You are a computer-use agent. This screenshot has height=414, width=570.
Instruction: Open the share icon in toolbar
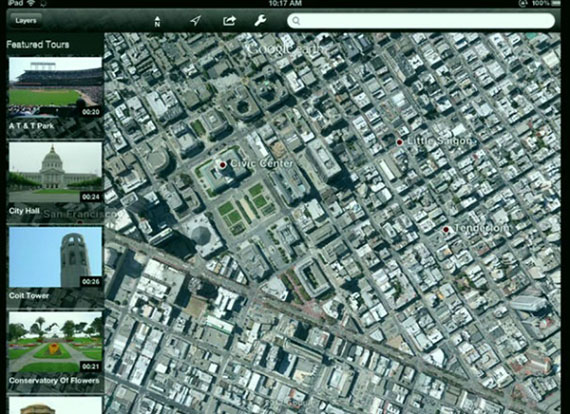tap(229, 21)
